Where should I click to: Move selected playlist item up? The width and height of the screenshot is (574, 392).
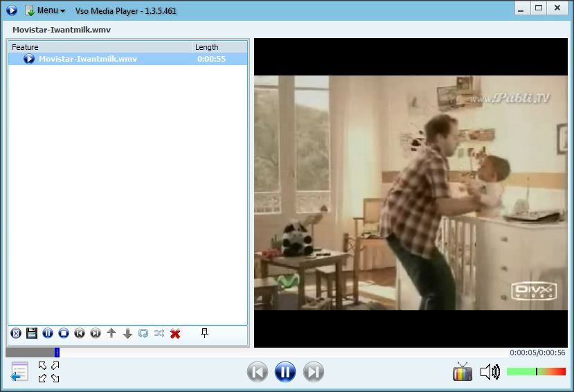click(x=111, y=333)
